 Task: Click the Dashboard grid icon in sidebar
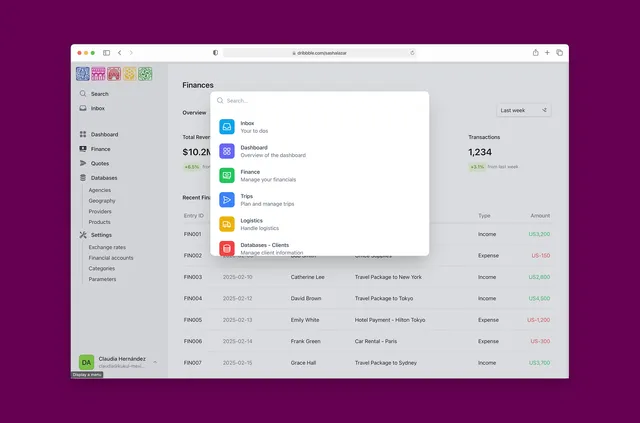pyautogui.click(x=83, y=134)
